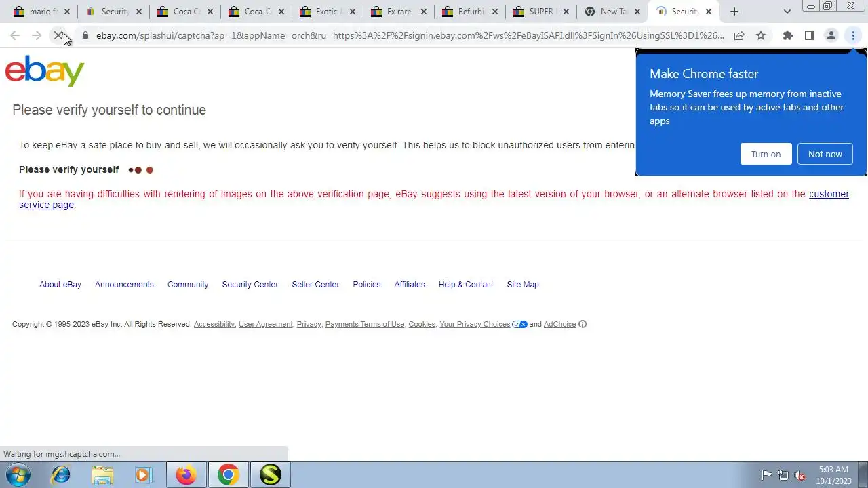Open the Community footer link

point(188,285)
